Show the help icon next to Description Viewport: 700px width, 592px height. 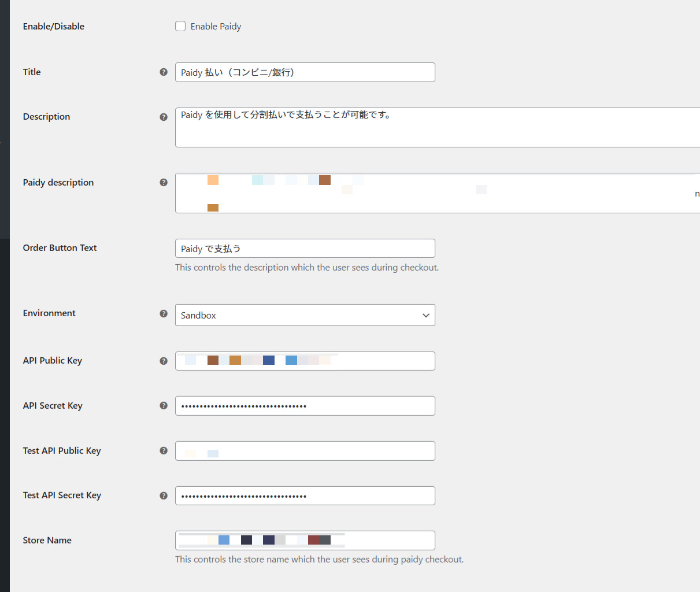click(164, 117)
